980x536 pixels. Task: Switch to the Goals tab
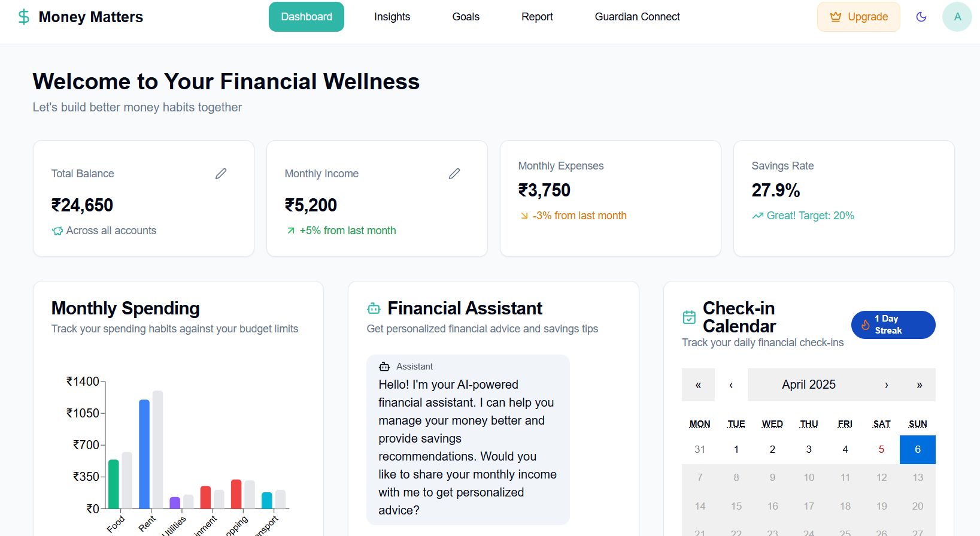coord(466,17)
